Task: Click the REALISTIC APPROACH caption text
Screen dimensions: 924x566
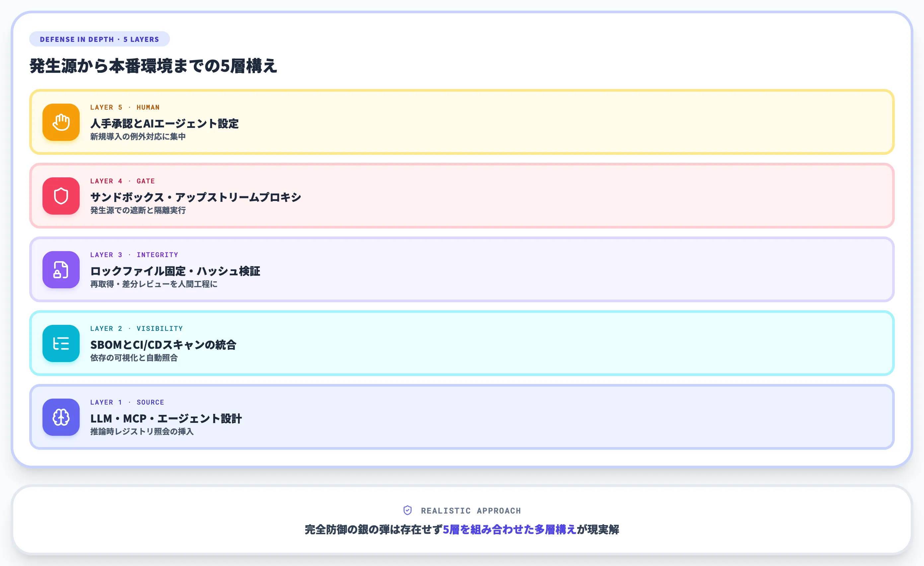Action: coord(471,511)
